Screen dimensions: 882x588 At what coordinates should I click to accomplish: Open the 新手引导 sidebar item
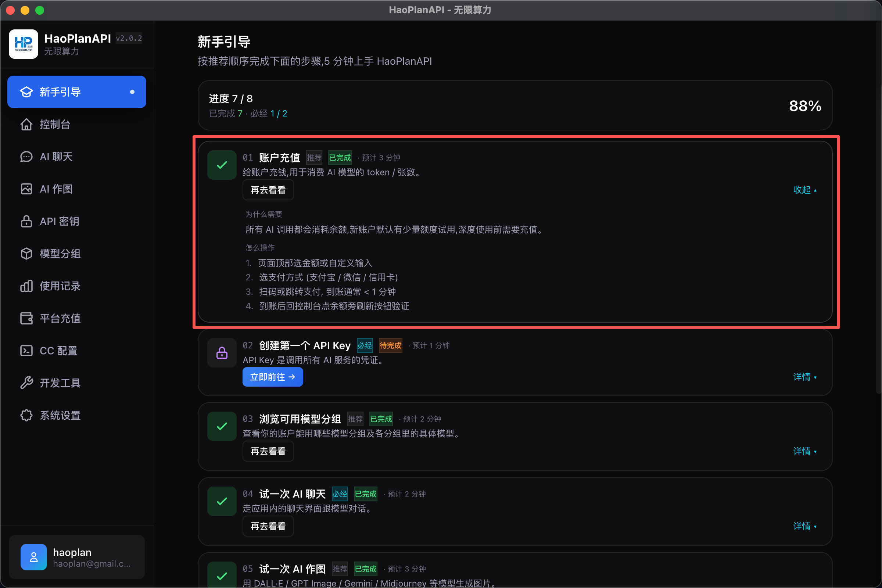(x=77, y=92)
